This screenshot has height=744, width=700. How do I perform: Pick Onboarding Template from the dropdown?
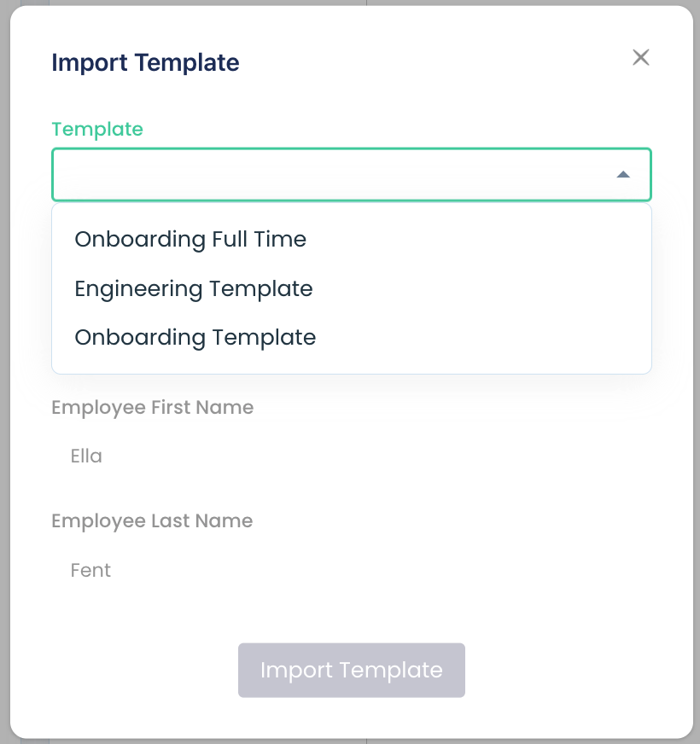[195, 337]
